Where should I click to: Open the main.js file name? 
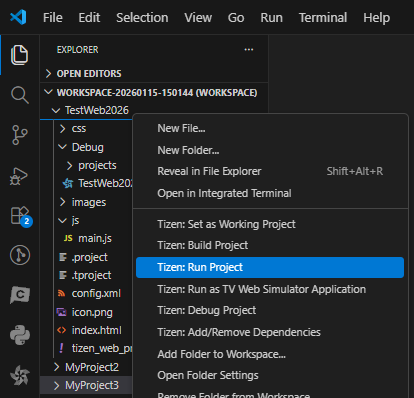click(x=95, y=238)
